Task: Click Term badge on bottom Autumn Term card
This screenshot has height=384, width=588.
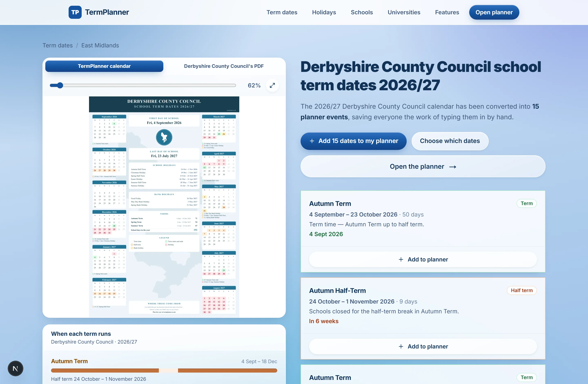Action: [x=527, y=377]
